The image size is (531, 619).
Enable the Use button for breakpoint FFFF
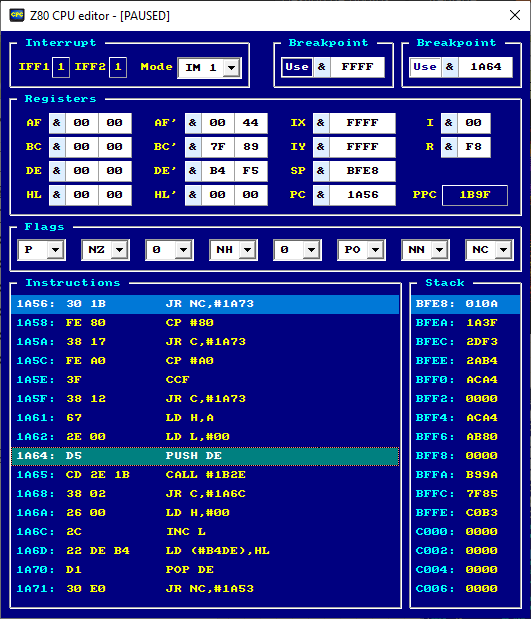[297, 67]
